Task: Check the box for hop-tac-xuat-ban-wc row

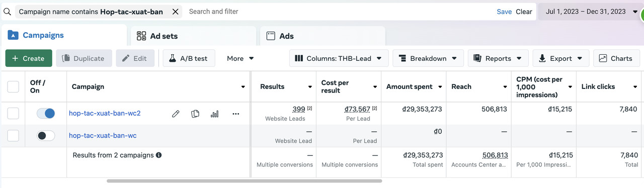Action: [13, 135]
